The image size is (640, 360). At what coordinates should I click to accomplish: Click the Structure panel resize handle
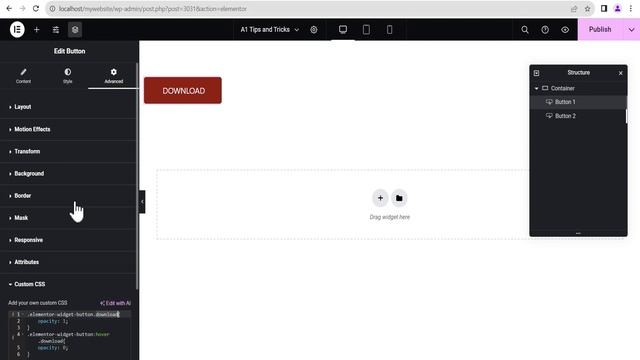pos(578,233)
